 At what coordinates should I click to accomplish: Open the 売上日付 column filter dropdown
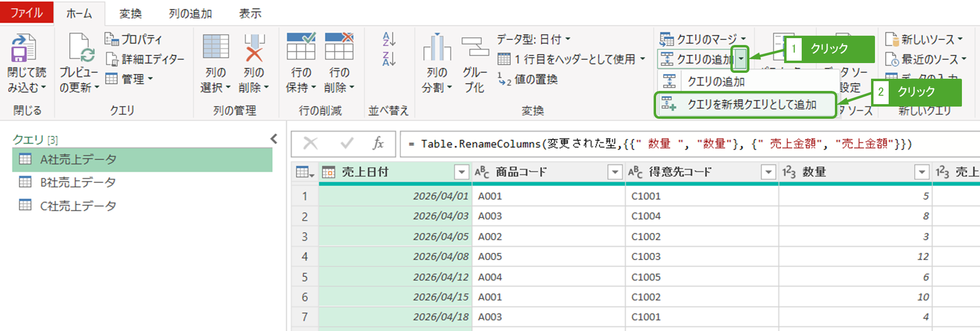click(x=461, y=172)
